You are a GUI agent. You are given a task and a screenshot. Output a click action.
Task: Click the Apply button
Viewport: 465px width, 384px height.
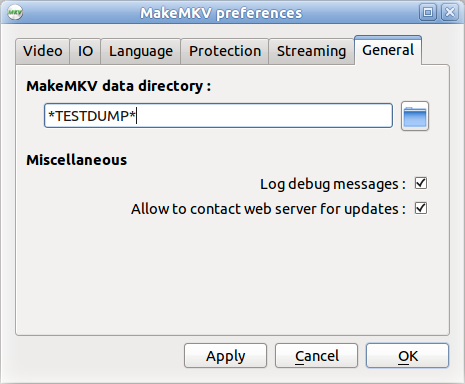pos(225,356)
